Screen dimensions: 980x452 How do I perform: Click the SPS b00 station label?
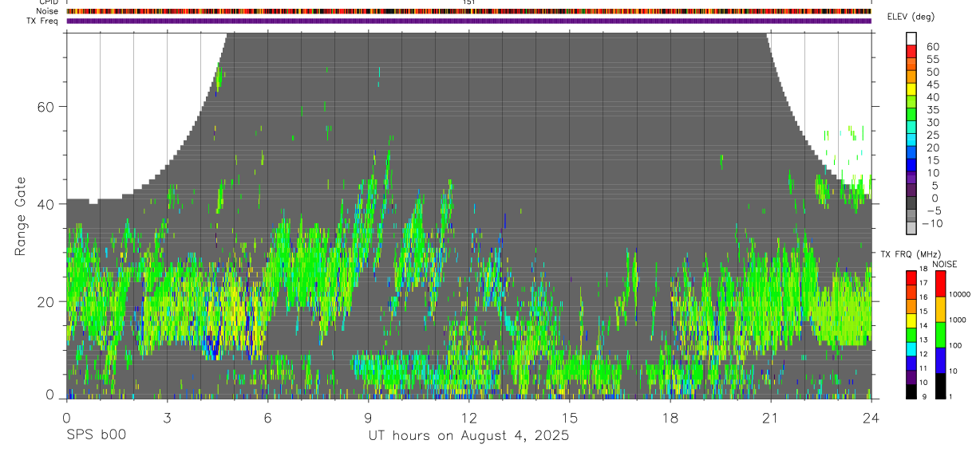click(96, 435)
